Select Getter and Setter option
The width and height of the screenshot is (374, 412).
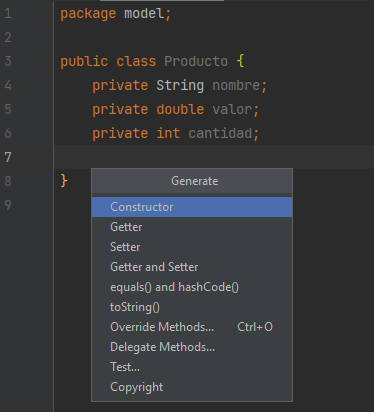[x=192, y=267]
